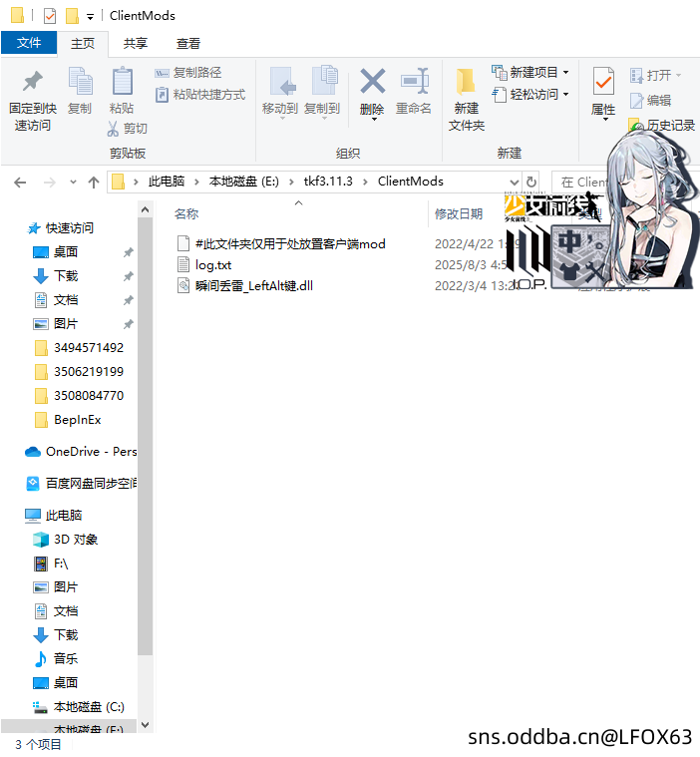Click the sidebar scroll up arrow
The width and height of the screenshot is (700, 757).
coord(145,209)
